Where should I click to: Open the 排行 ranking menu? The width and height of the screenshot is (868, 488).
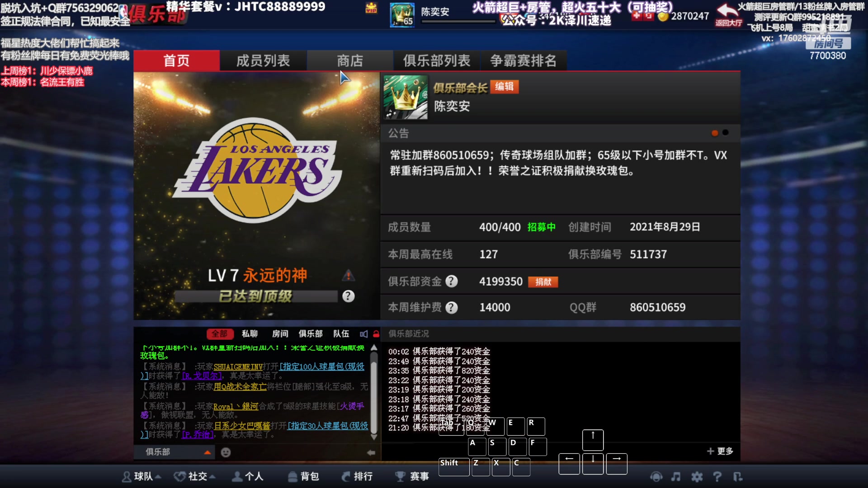pyautogui.click(x=357, y=477)
